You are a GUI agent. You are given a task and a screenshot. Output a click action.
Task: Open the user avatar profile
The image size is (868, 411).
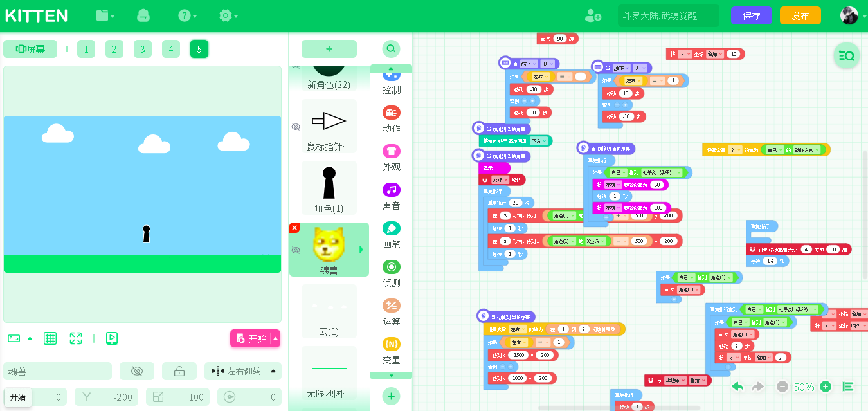(x=849, y=15)
